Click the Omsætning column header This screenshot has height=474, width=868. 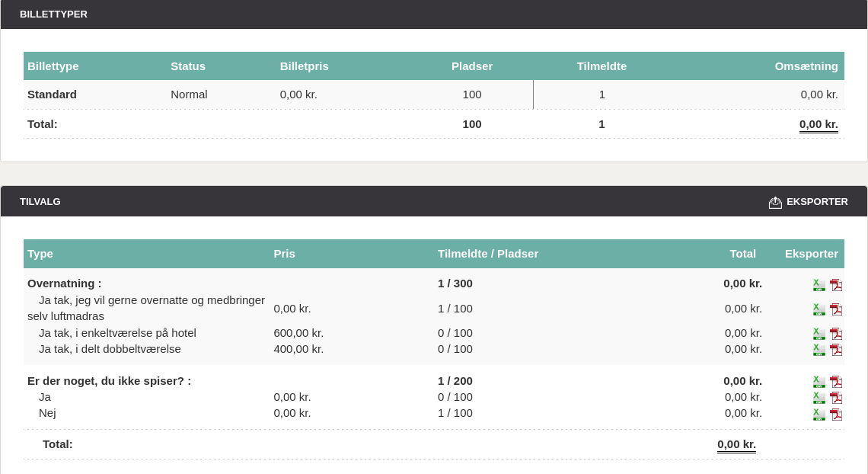tap(806, 66)
